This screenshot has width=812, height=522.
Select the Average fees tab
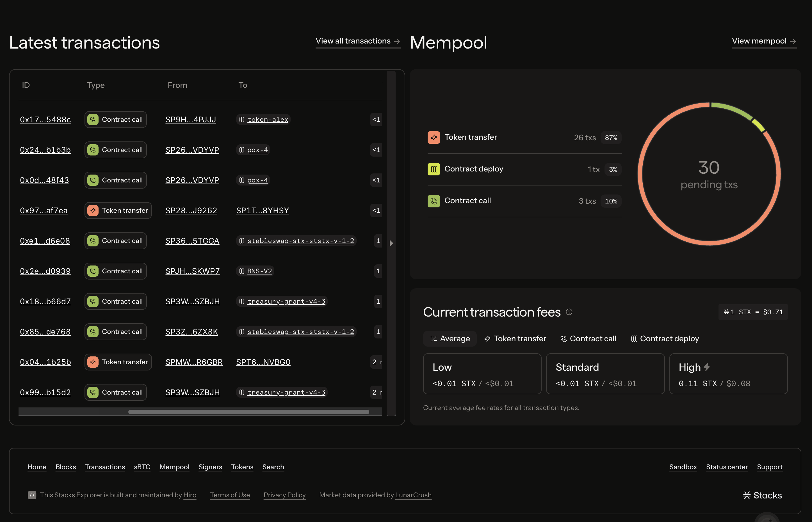pyautogui.click(x=450, y=339)
